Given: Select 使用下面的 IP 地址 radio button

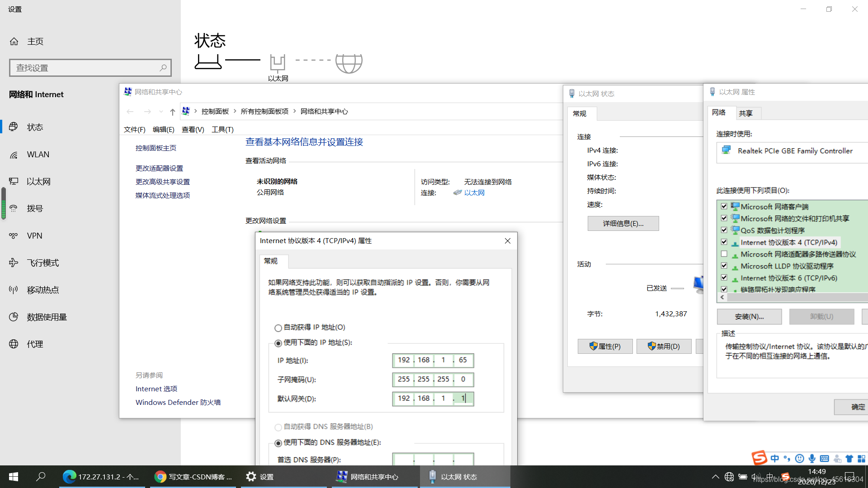Looking at the screenshot, I should pyautogui.click(x=278, y=343).
